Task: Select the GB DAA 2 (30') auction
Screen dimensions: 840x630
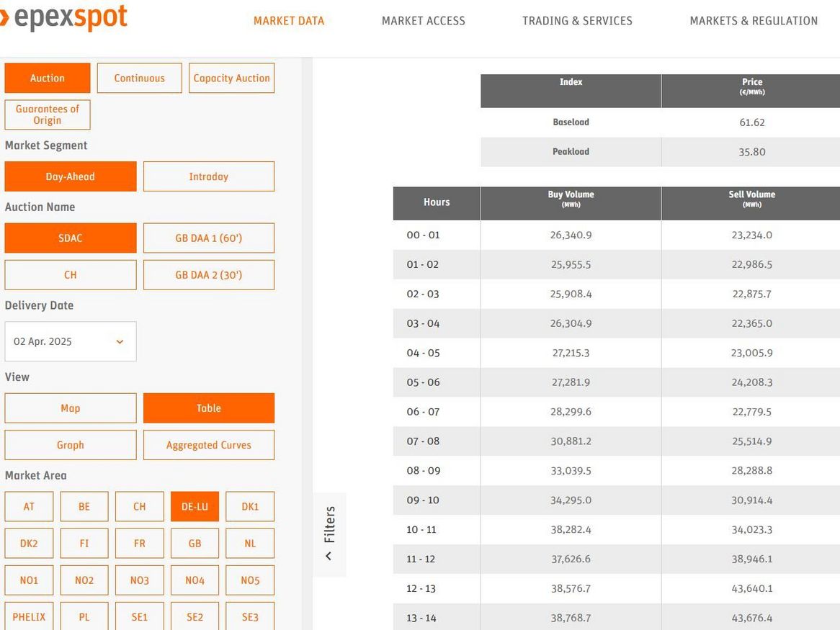Action: [x=209, y=275]
